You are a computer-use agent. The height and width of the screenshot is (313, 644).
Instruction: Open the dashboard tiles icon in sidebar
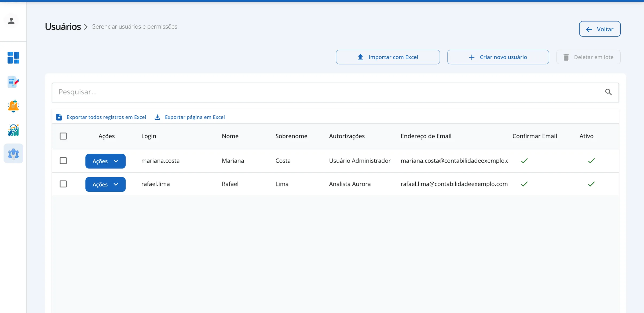[13, 58]
